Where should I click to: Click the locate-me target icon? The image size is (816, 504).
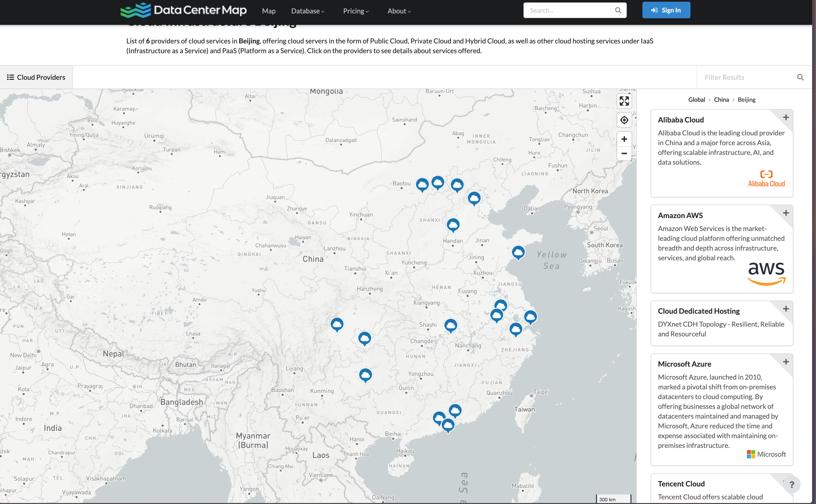[x=624, y=120]
